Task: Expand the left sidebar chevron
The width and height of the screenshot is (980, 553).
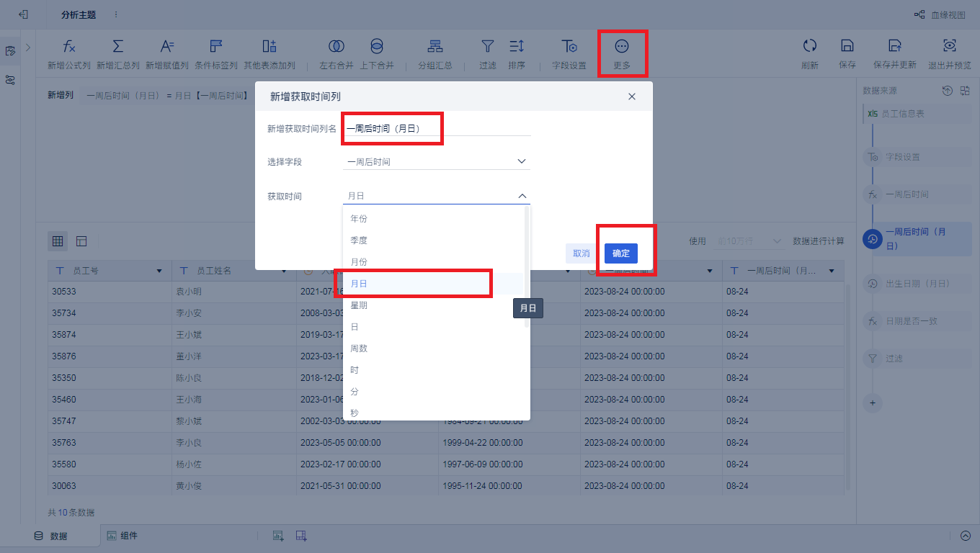Action: (28, 48)
